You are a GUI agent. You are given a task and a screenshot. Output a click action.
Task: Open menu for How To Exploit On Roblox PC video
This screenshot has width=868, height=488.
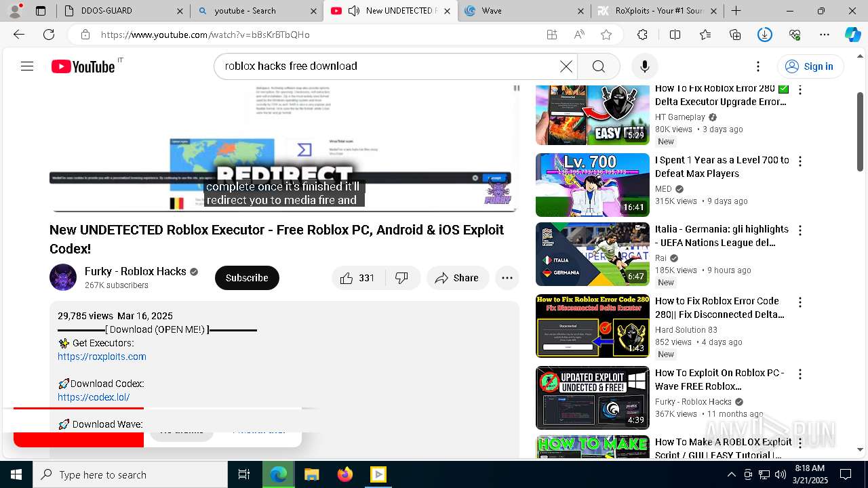pos(800,374)
